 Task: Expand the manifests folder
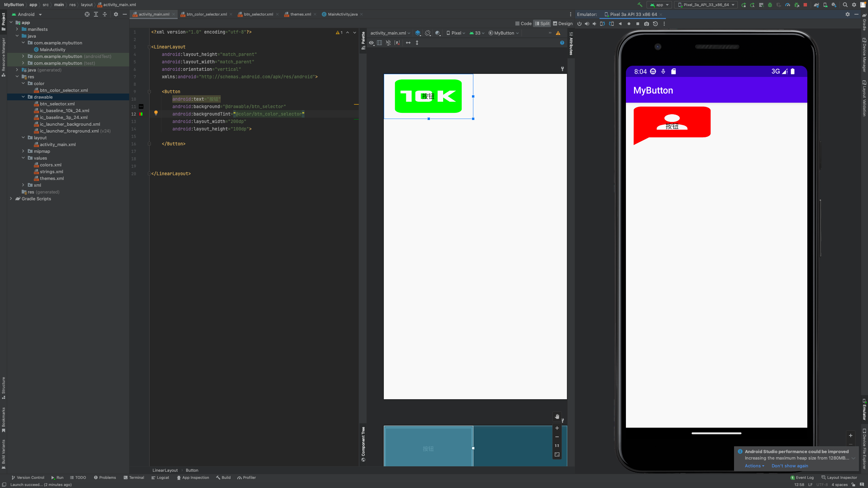click(x=17, y=29)
